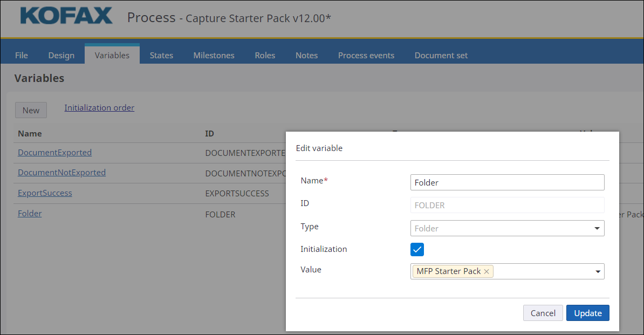Remove the MFP Starter Pack tag
The image size is (644, 335).
487,272
